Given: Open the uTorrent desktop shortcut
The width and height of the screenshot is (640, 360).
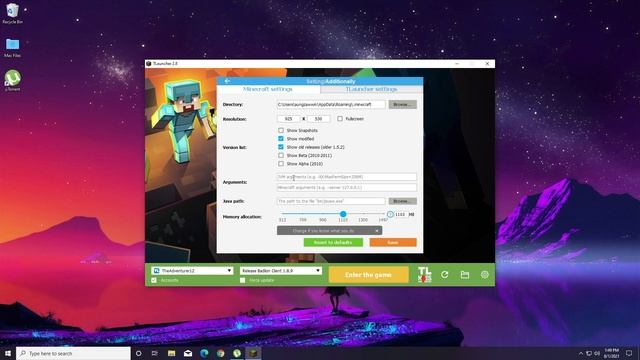Looking at the screenshot, I should point(12,80).
